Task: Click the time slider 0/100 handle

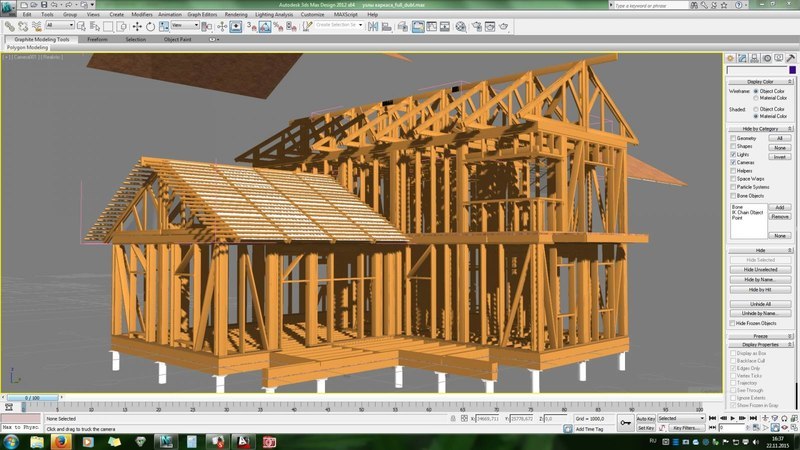Action: click(32, 397)
